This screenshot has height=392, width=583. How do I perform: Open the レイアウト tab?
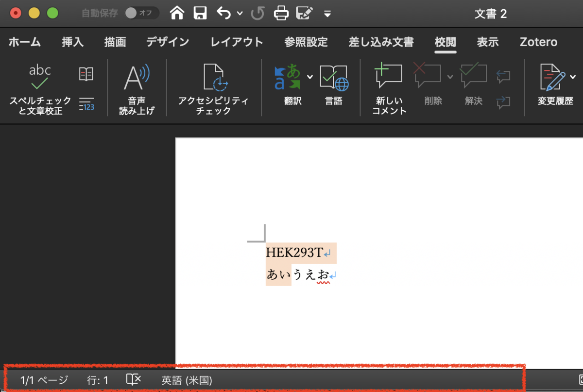[237, 42]
